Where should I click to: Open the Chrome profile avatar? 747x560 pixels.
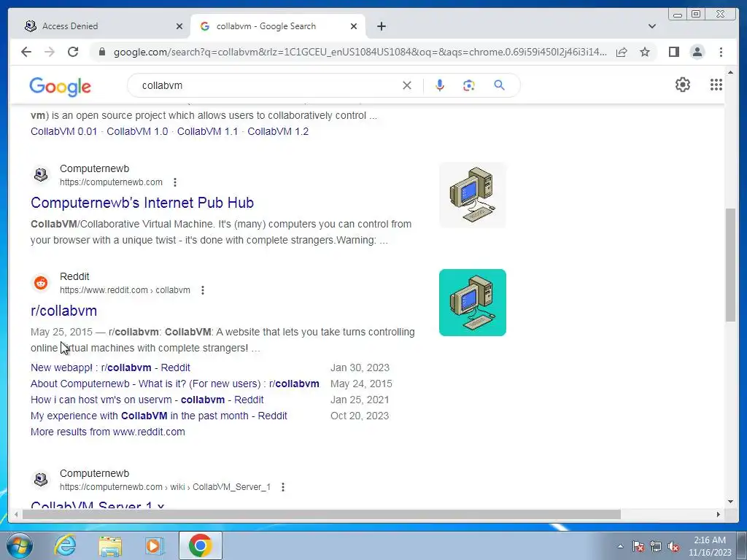(x=697, y=52)
